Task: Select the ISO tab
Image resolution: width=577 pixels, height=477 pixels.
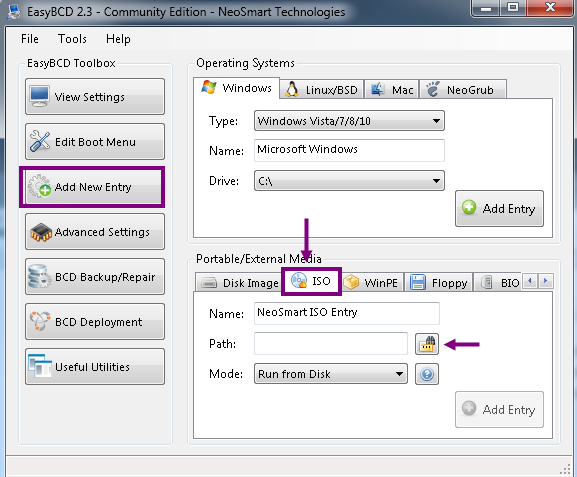Action: click(311, 281)
